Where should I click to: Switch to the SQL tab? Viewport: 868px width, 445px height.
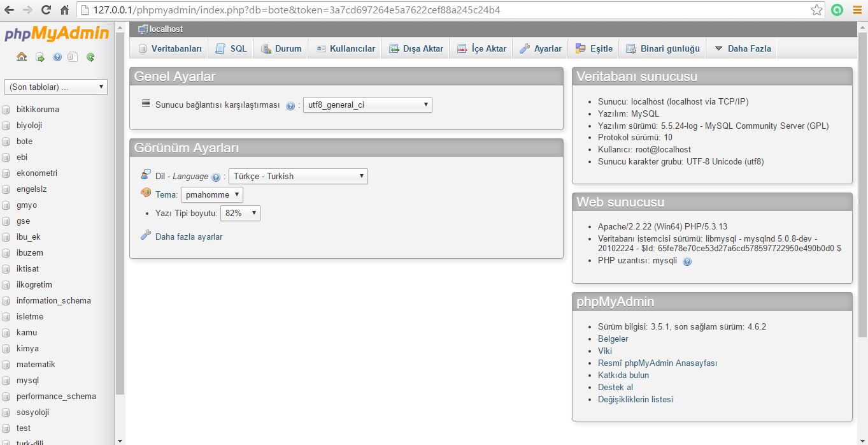point(231,48)
